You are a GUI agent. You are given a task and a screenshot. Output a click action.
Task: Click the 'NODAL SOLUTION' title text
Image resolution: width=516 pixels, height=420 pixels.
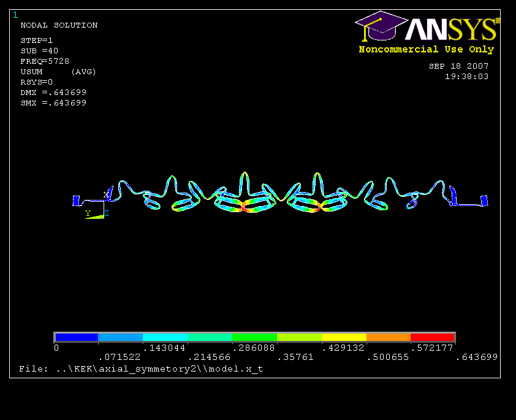59,25
